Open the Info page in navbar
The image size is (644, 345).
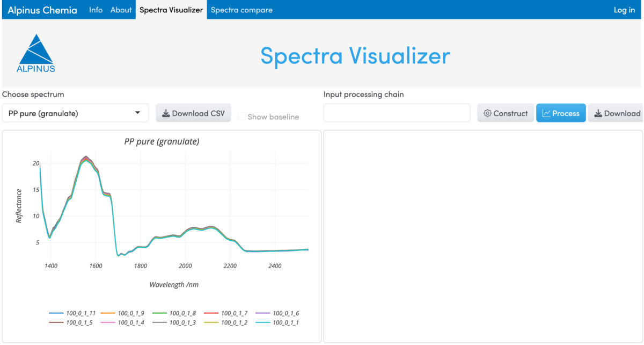pos(96,10)
